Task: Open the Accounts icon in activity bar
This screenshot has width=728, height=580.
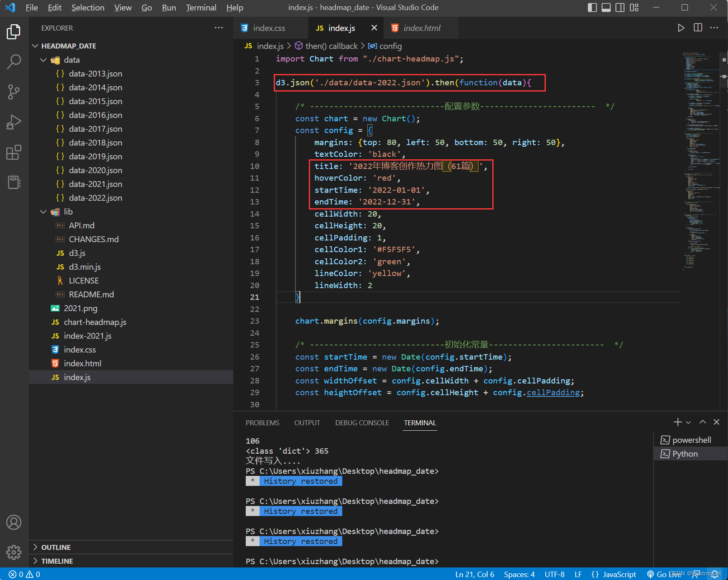Action: pyautogui.click(x=14, y=522)
